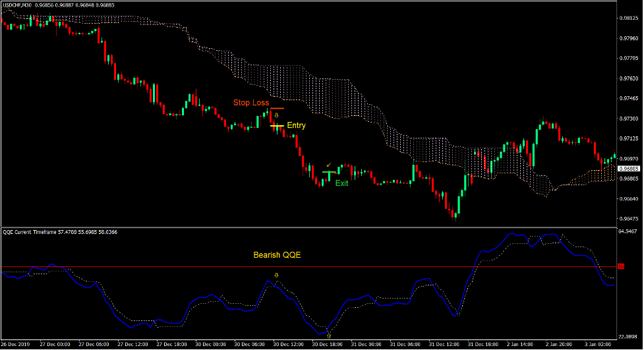This screenshot has width=644, height=350.
Task: Click the 22.0898 QQE scale value
Action: [x=628, y=337]
